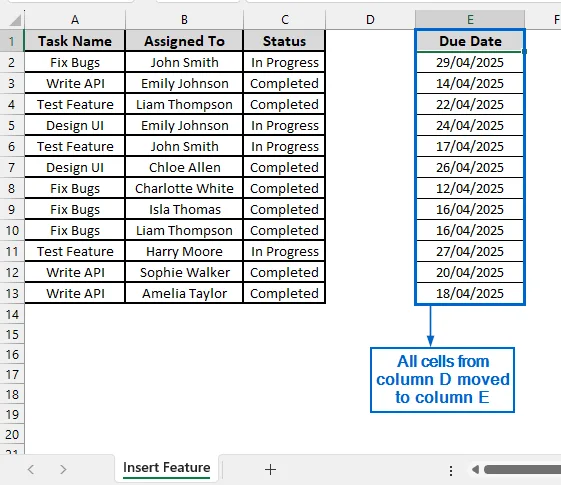The image size is (561, 485).
Task: Click the 24/04/2025 due date cell
Action: point(470,126)
